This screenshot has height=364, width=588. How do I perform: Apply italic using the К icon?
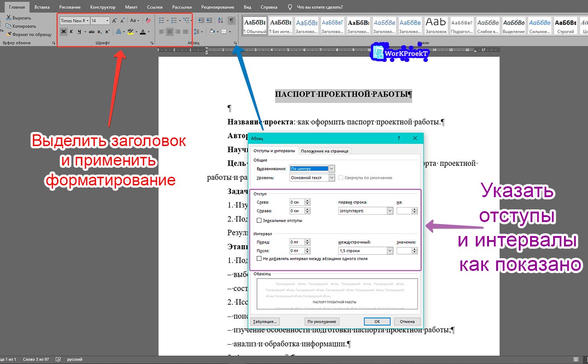click(x=71, y=31)
